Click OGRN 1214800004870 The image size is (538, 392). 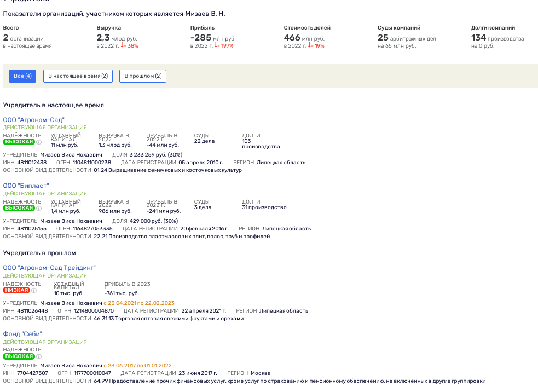click(94, 311)
